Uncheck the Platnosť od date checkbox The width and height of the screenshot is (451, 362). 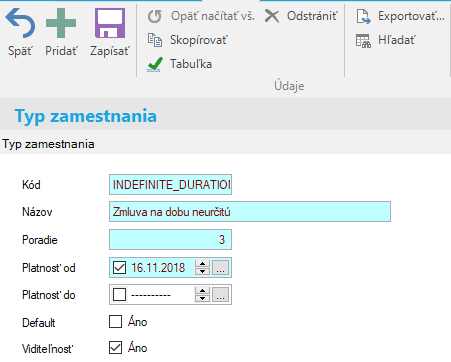[x=119, y=267]
